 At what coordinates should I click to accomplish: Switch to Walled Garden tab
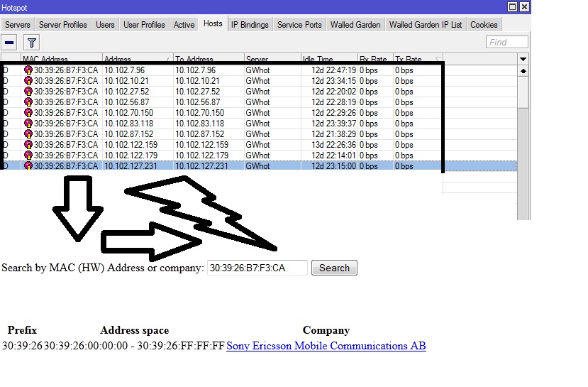(355, 25)
